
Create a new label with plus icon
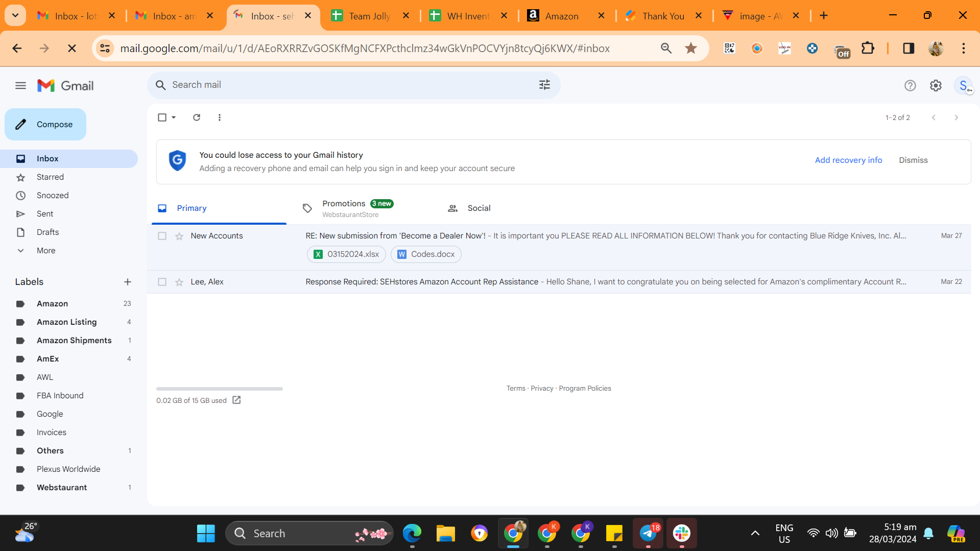pos(128,282)
